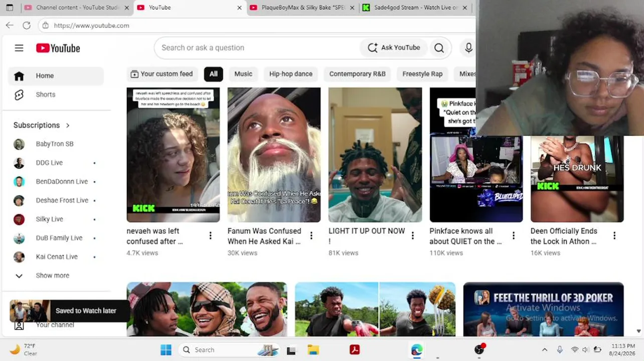
Task: Open the Wi-Fi network tray icon
Action: (x=575, y=349)
